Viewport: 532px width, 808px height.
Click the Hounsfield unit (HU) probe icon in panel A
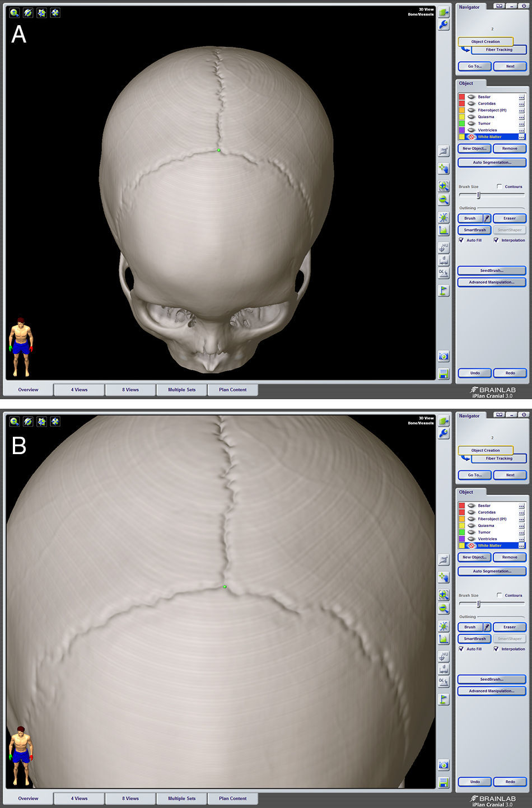[444, 247]
